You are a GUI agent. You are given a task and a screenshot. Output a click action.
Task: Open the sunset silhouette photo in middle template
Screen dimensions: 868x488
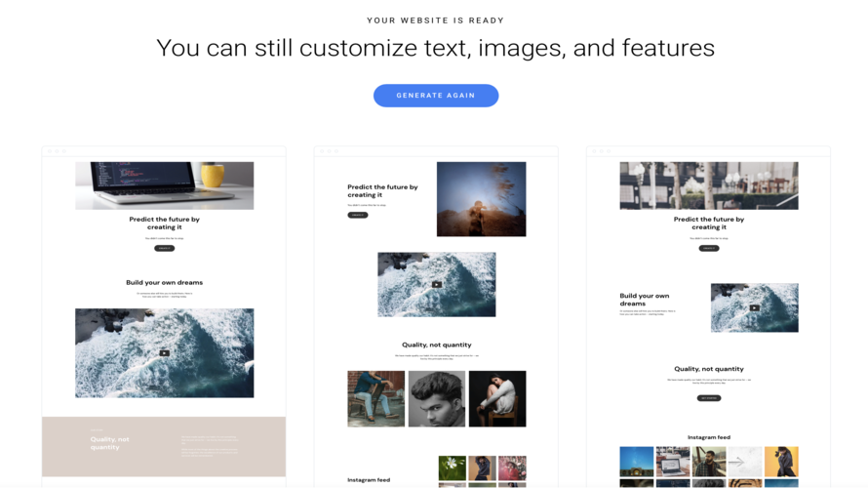[x=481, y=199]
